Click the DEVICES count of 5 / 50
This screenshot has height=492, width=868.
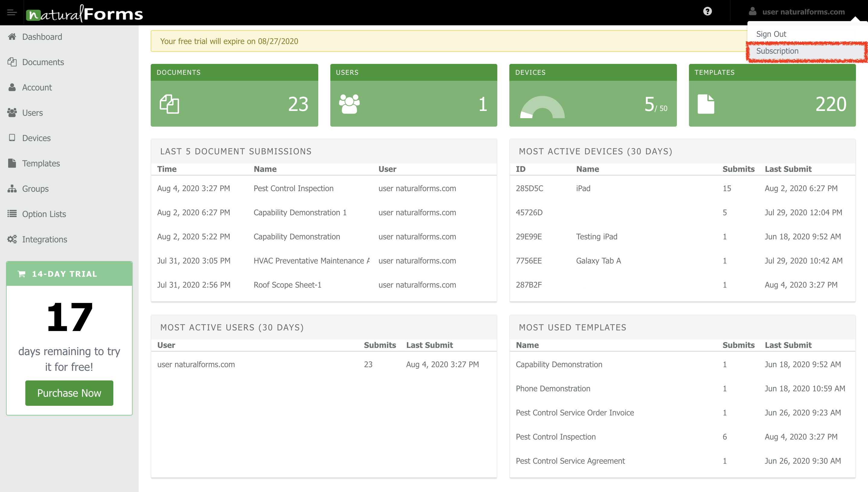pos(656,104)
